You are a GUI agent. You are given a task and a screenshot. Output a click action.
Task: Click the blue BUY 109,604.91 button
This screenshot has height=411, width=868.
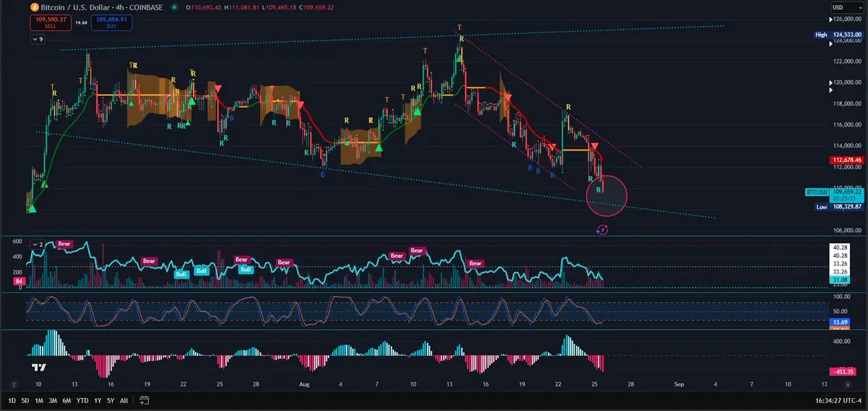click(x=111, y=22)
